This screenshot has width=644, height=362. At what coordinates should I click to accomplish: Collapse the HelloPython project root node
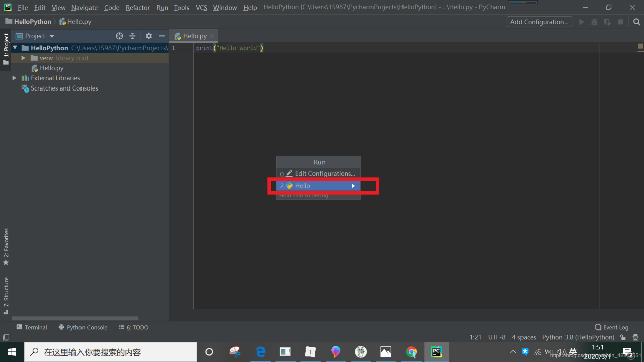(x=15, y=48)
